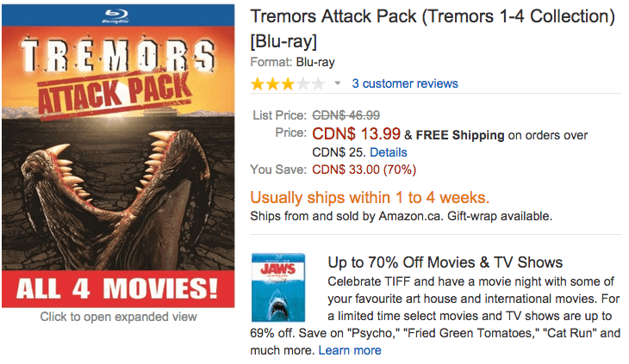This screenshot has width=629, height=364.
Task: Click the star rating icons
Action: pyautogui.click(x=288, y=84)
